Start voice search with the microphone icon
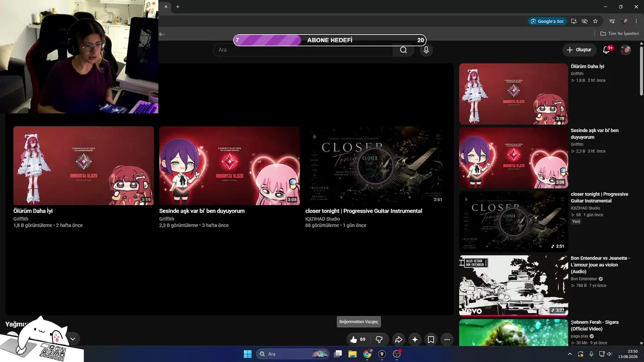The width and height of the screenshot is (644, 362). click(x=426, y=50)
